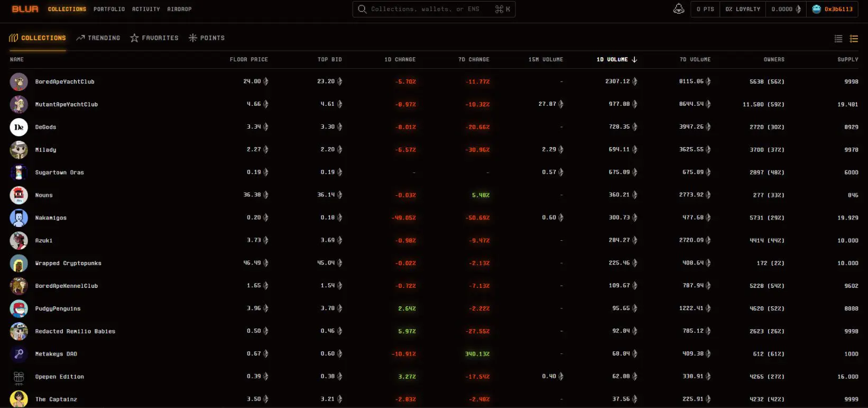Open the Sugartown Oras avatar icon
Viewport: 868px width, 408px height.
[19, 173]
